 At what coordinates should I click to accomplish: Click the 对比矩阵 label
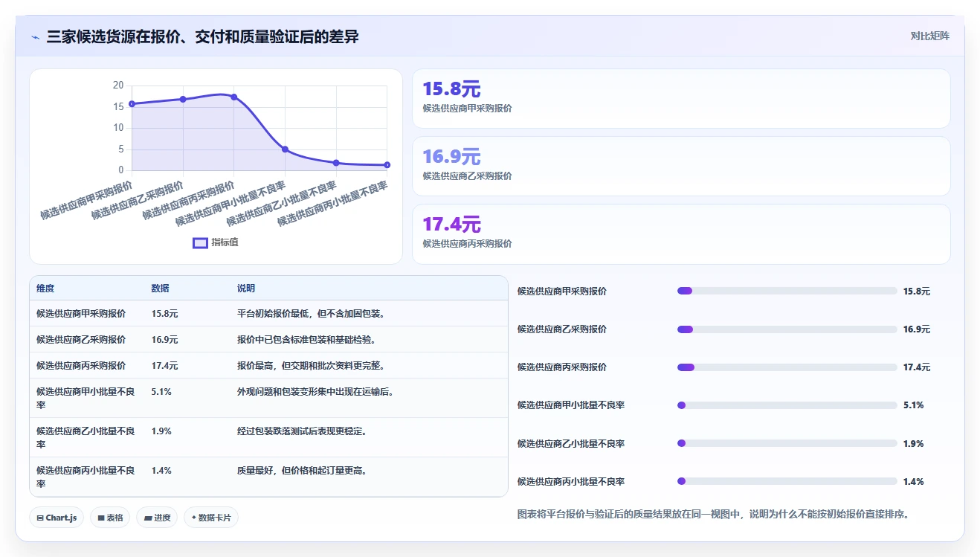(929, 36)
